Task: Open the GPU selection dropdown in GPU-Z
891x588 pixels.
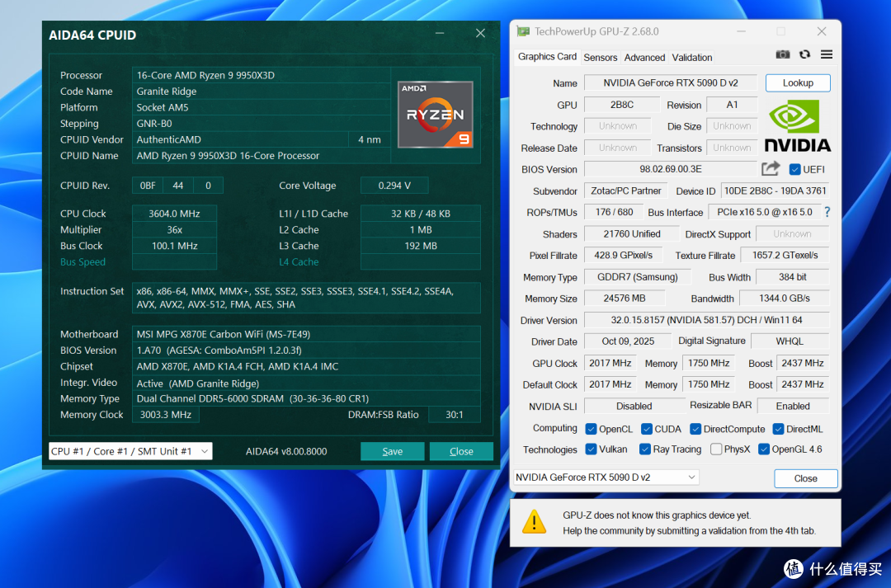Action: [606, 477]
